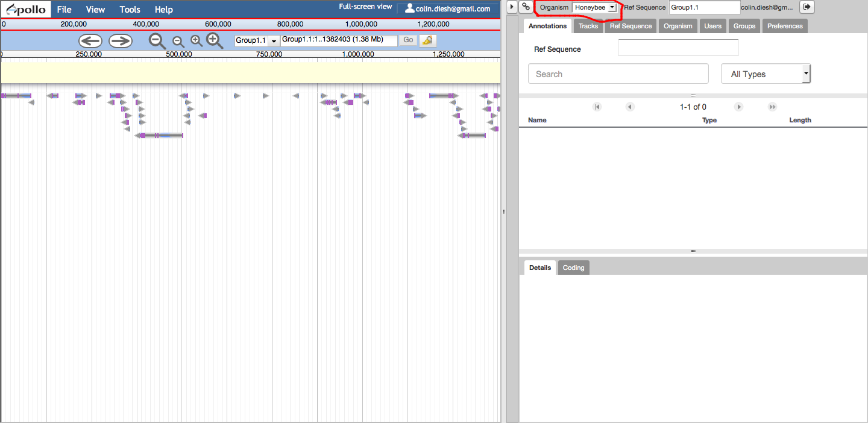The image size is (868, 423).
Task: Click the user icon beside colin.diesh@gmail.com
Action: [x=410, y=8]
